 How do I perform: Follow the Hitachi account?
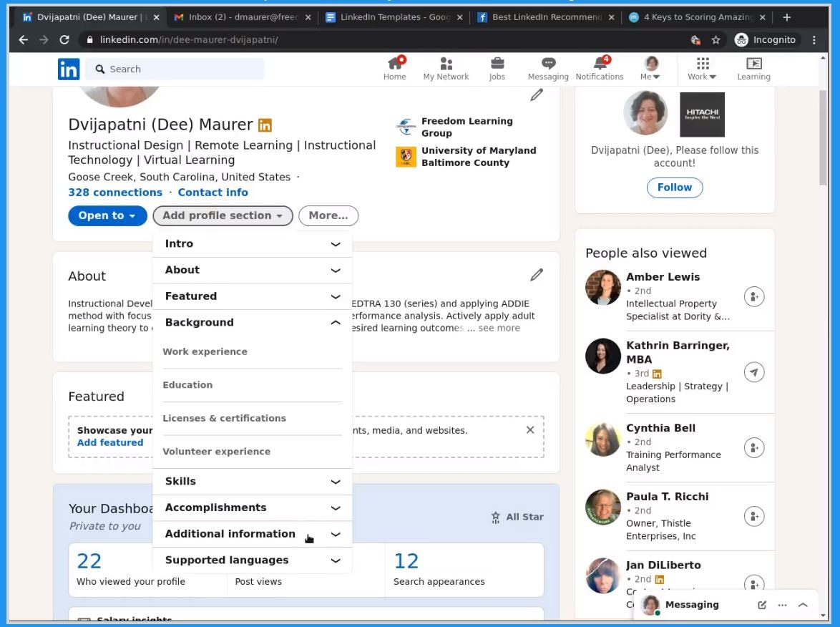pyautogui.click(x=675, y=188)
